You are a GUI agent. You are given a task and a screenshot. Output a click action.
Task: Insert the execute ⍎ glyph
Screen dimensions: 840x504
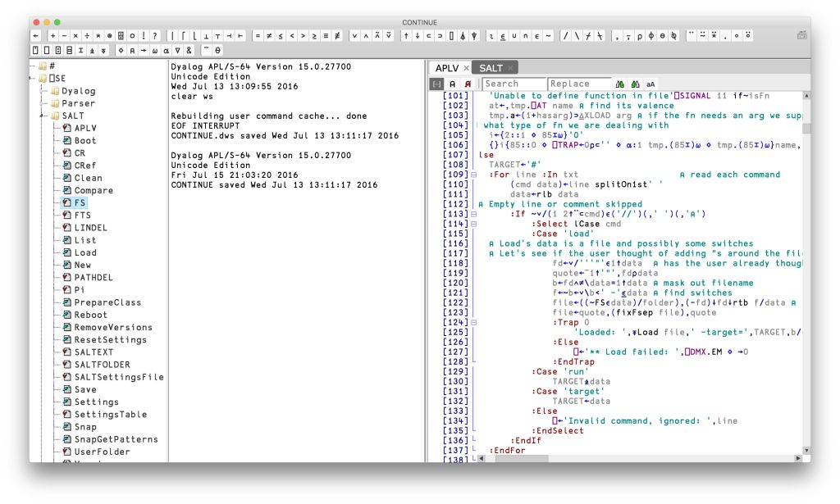pos(92,50)
